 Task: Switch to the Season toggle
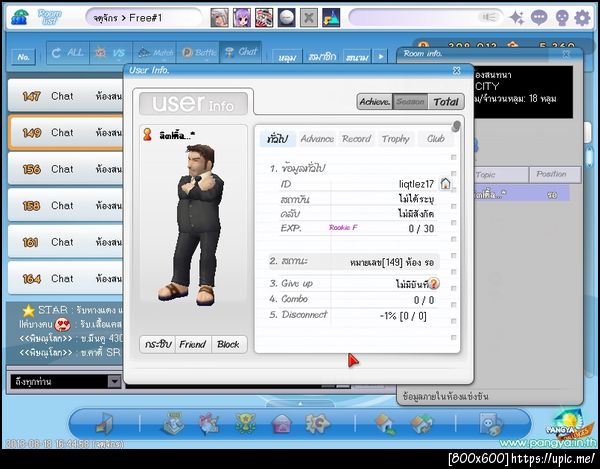[x=410, y=102]
